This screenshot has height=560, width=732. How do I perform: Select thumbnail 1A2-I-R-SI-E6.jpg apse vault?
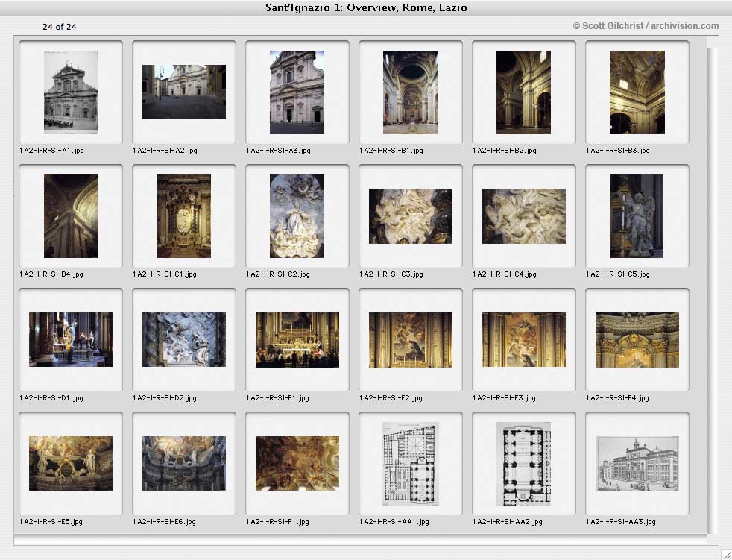184,463
